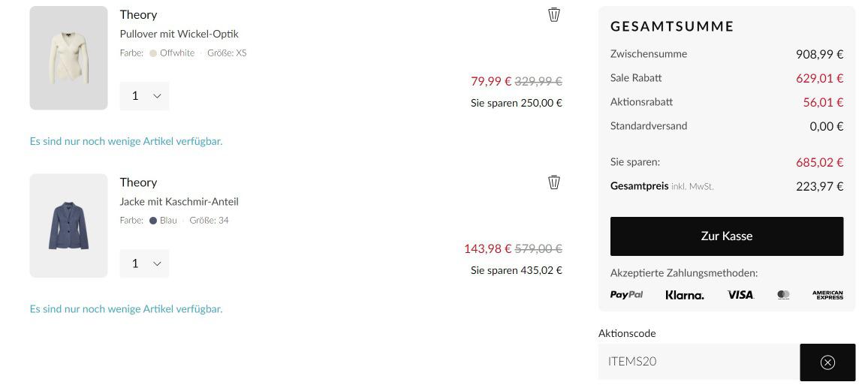Click the Klarna payment logo
This screenshot has width=868, height=385.
coord(685,295)
